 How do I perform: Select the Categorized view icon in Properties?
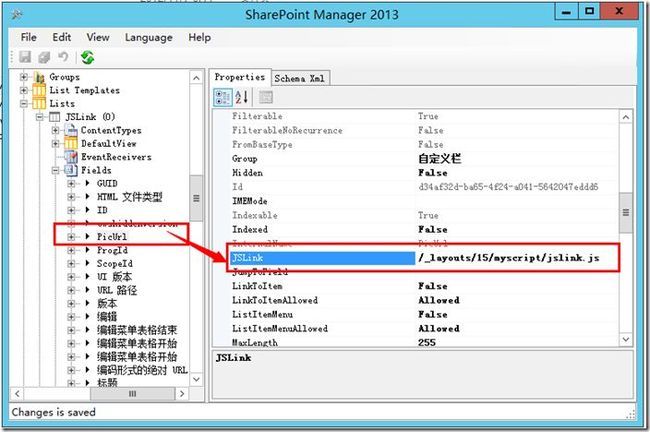click(x=222, y=97)
